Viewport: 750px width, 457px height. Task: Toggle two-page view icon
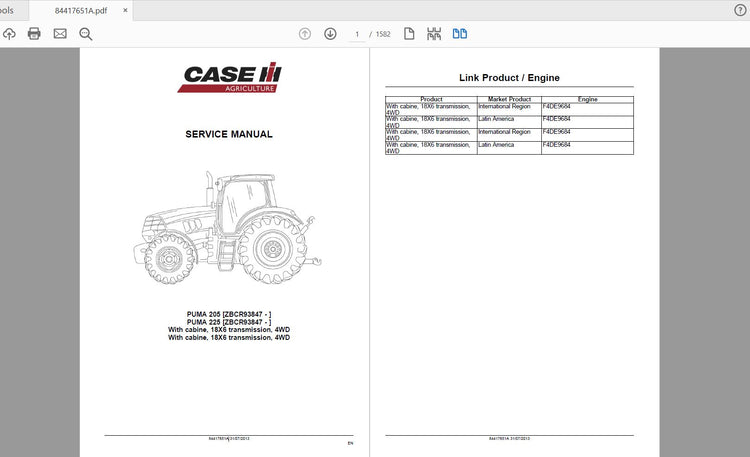[x=460, y=34]
